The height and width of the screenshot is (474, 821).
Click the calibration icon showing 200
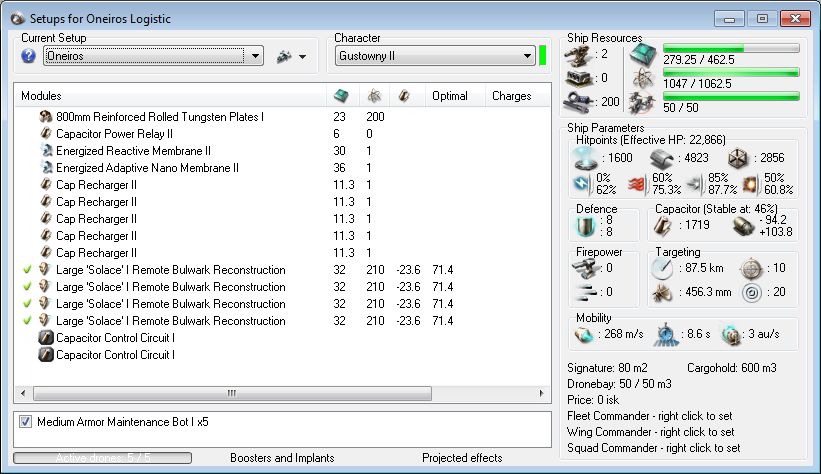579,102
